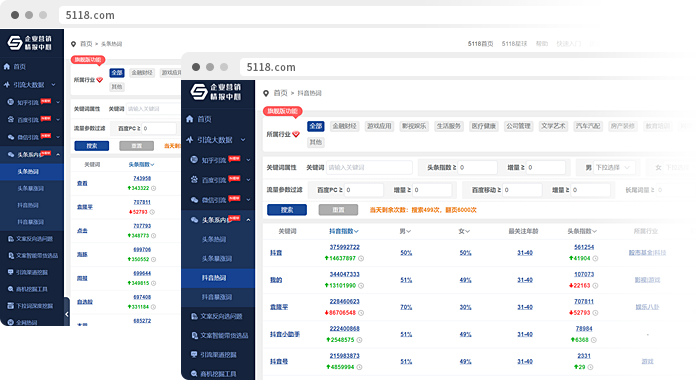696x380 pixels.
Task: Click 文案智能带货选品 icon in front window
Action: [194, 335]
